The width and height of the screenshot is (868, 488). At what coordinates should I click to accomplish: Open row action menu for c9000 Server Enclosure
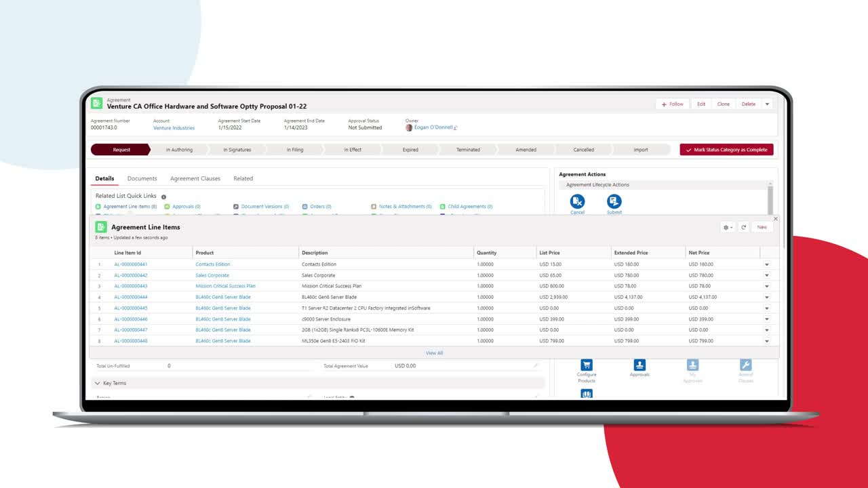[767, 319]
